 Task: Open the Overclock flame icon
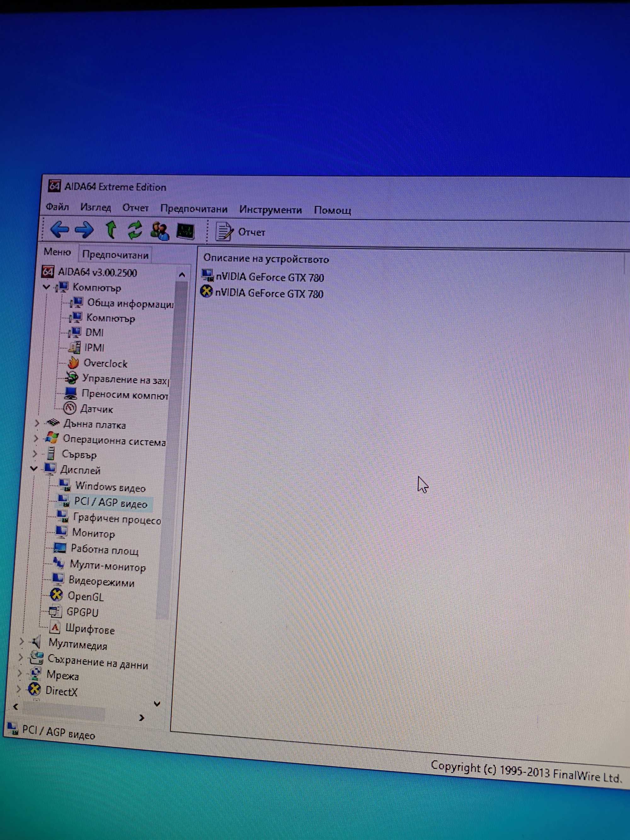(x=73, y=363)
